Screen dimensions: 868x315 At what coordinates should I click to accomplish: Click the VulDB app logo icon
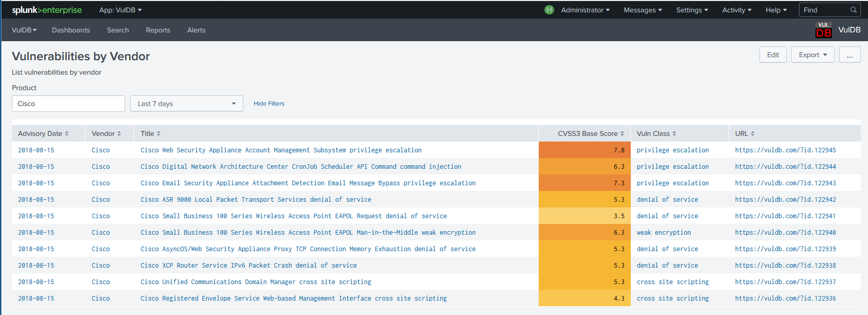[823, 30]
